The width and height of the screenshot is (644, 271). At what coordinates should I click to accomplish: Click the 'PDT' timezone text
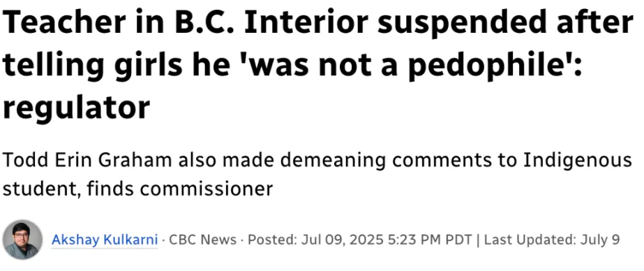pos(460,240)
